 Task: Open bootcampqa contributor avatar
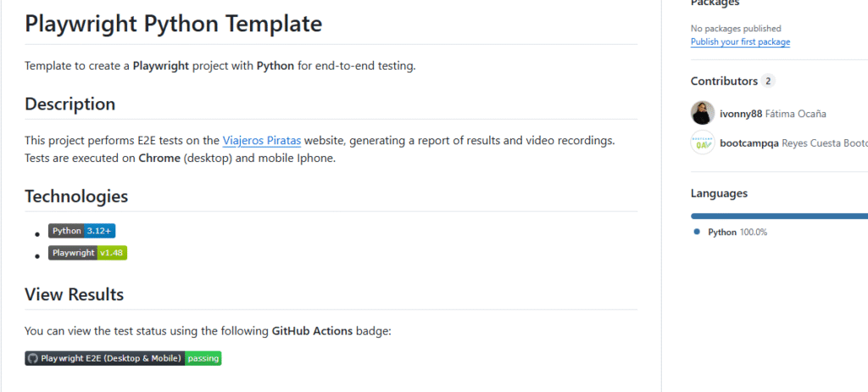703,143
